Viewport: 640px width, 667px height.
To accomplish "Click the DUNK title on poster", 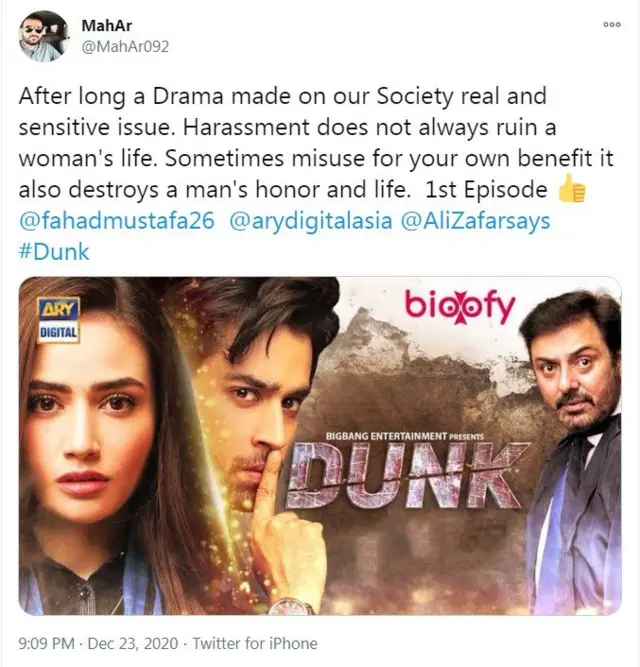I will tap(406, 475).
